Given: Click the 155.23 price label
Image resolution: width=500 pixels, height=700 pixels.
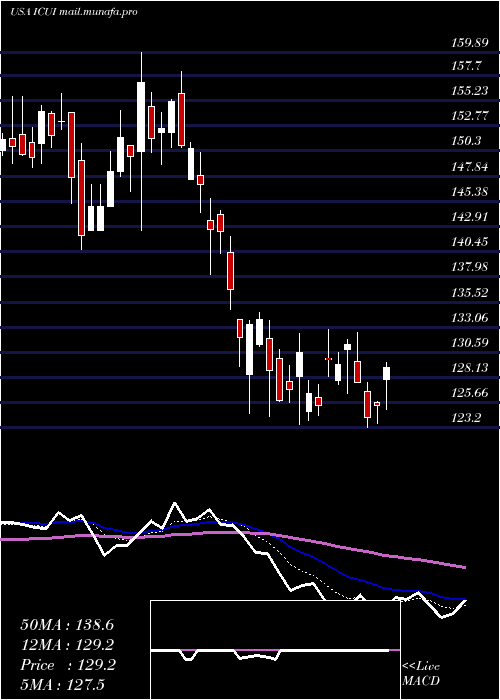Looking at the screenshot, I should point(471,91).
